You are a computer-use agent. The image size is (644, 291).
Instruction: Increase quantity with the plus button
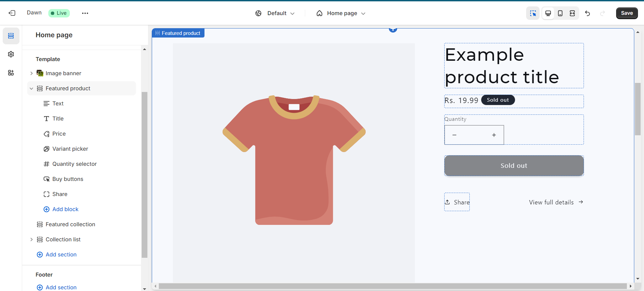tap(494, 135)
